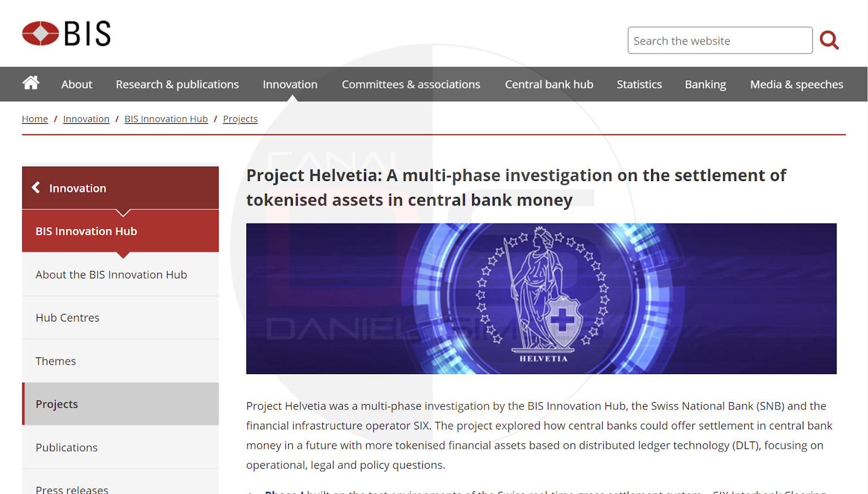Select BIS Innovation Hub sidebar heading
Image resolution: width=868 pixels, height=494 pixels.
point(120,231)
